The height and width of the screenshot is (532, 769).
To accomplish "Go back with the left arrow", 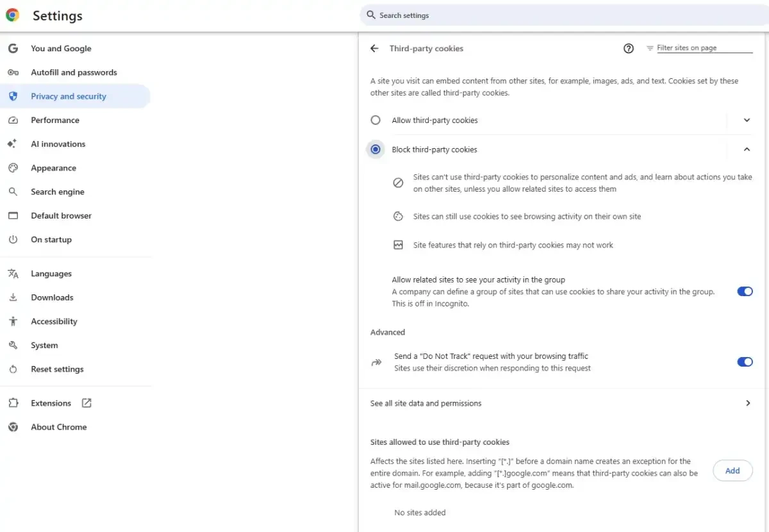I will pos(374,49).
